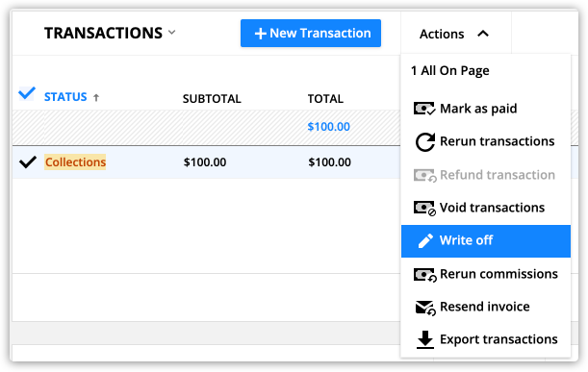Screen dimensions: 588x372
Task: Click the Rerun transactions circular arrow icon
Action: pos(425,142)
